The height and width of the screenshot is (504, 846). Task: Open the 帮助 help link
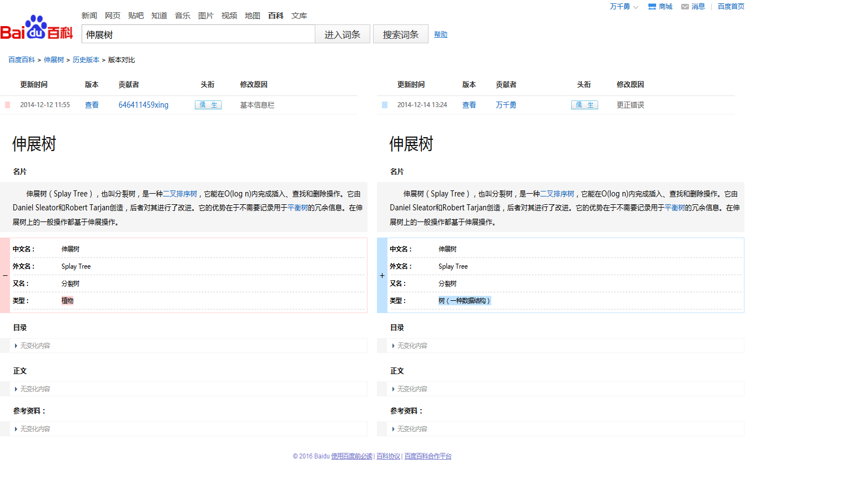coord(441,34)
